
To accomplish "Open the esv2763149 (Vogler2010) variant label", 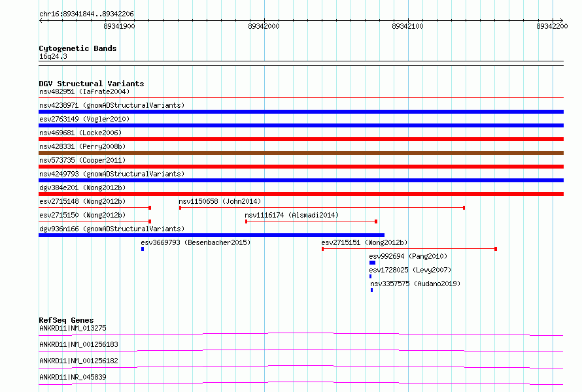I will click(x=84, y=119).
